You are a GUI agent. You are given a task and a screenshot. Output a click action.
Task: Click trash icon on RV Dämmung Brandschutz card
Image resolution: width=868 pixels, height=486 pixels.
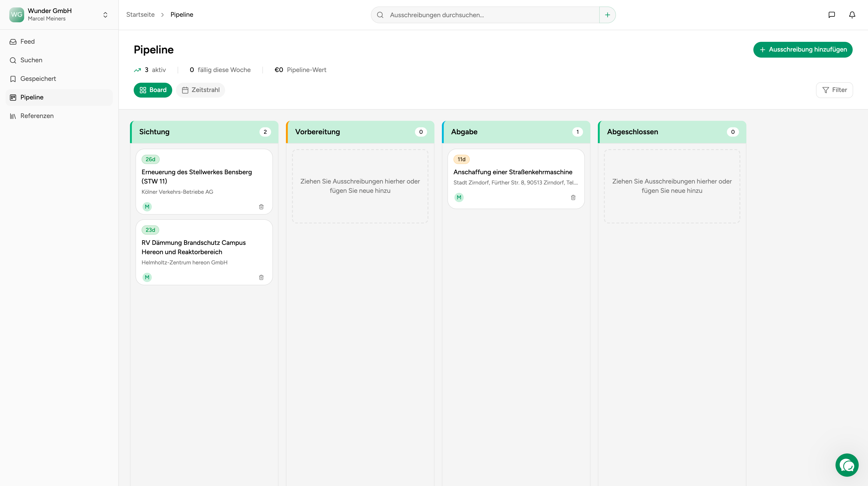pos(261,277)
